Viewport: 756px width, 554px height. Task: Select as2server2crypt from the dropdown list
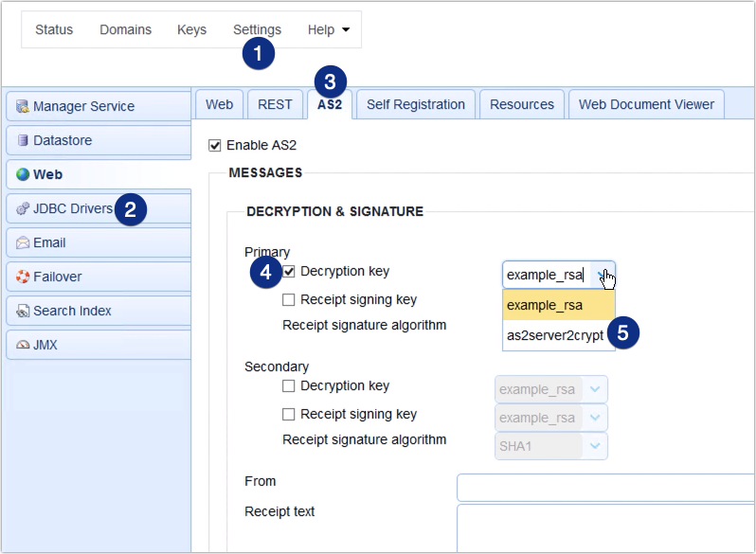(x=555, y=335)
